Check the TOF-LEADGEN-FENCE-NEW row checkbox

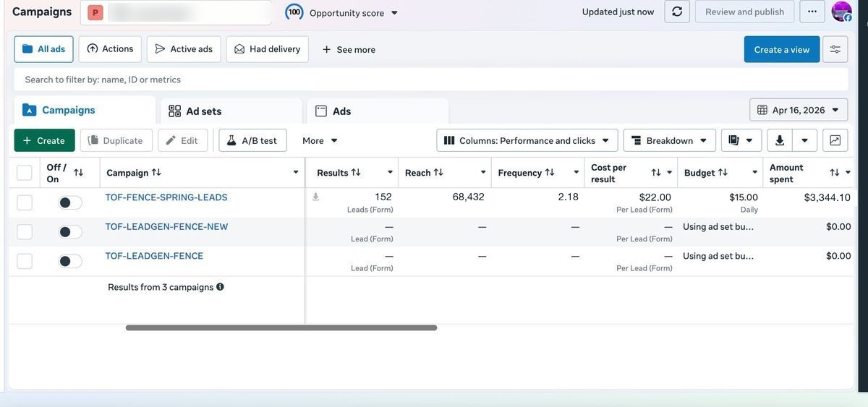[x=25, y=232]
